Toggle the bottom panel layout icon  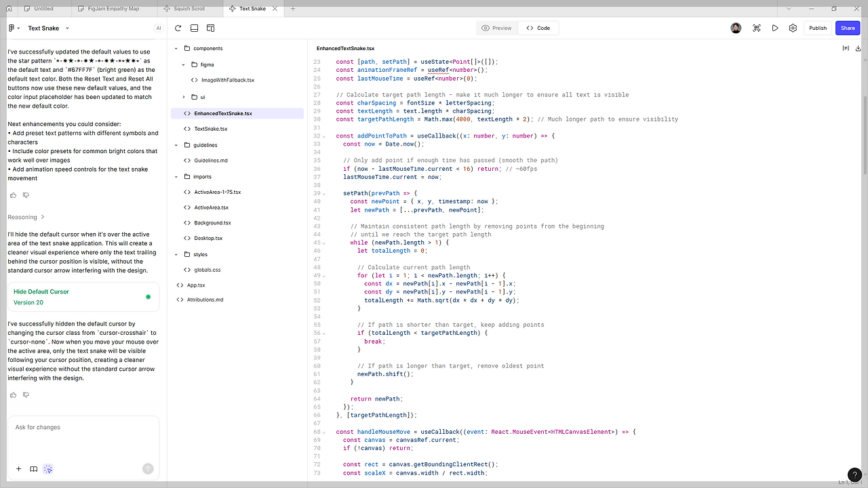coord(194,28)
